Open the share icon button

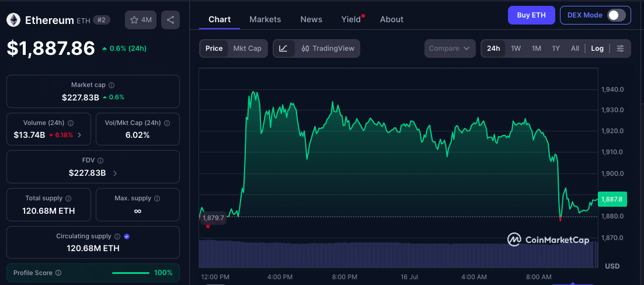point(170,20)
